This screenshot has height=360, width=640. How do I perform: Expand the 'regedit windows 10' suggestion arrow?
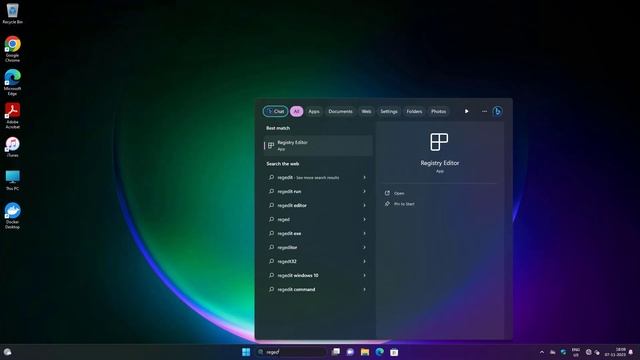click(364, 276)
